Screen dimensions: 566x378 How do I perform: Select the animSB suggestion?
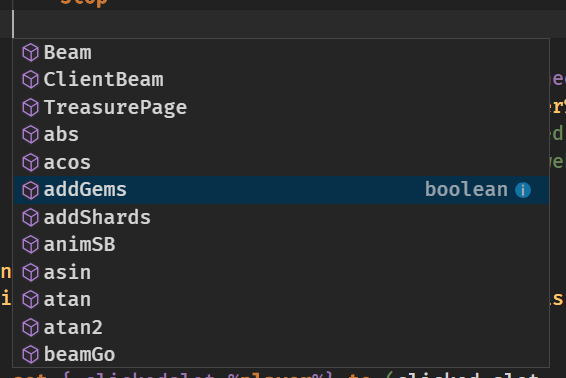pos(282,245)
